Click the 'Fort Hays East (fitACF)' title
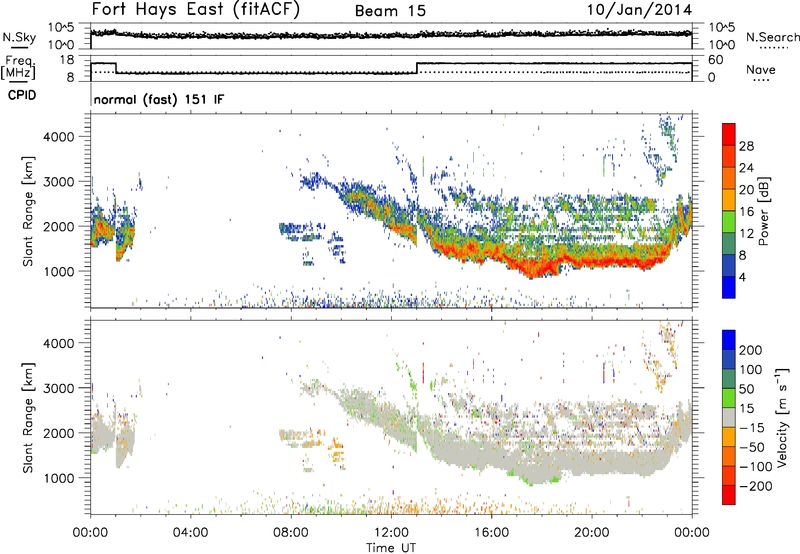The image size is (800, 554). [195, 9]
